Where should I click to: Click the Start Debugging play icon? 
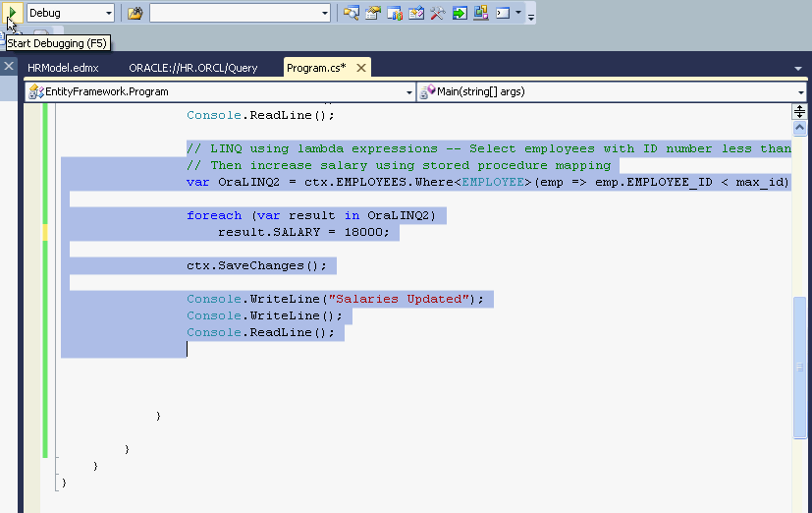12,13
